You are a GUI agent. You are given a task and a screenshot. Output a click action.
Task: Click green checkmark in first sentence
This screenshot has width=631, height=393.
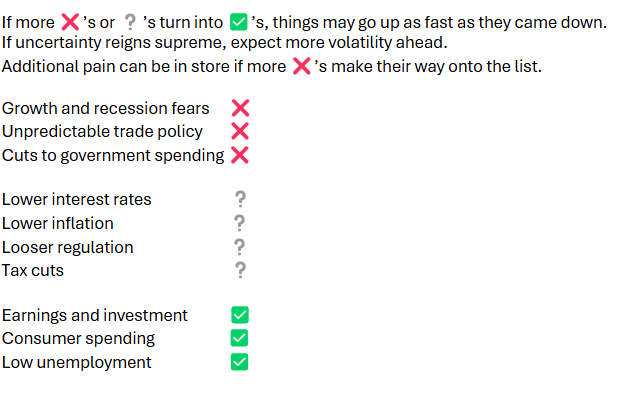pos(239,22)
